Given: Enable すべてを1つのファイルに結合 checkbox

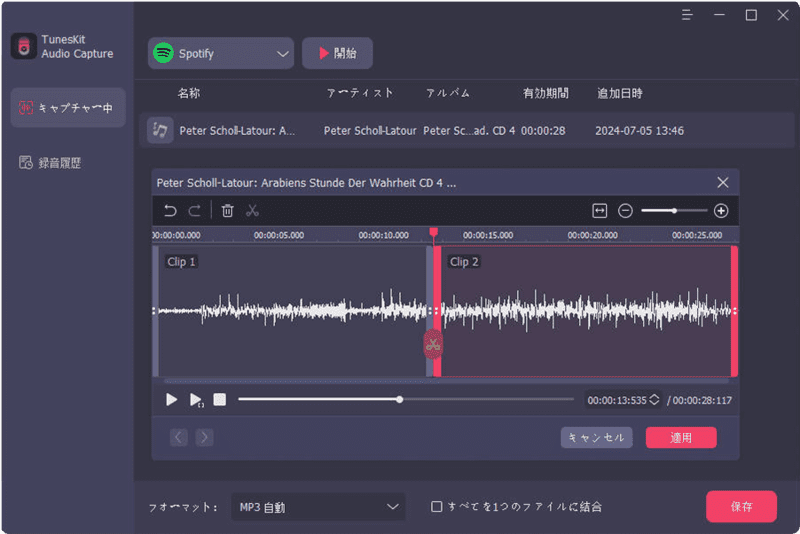Looking at the screenshot, I should (x=436, y=506).
